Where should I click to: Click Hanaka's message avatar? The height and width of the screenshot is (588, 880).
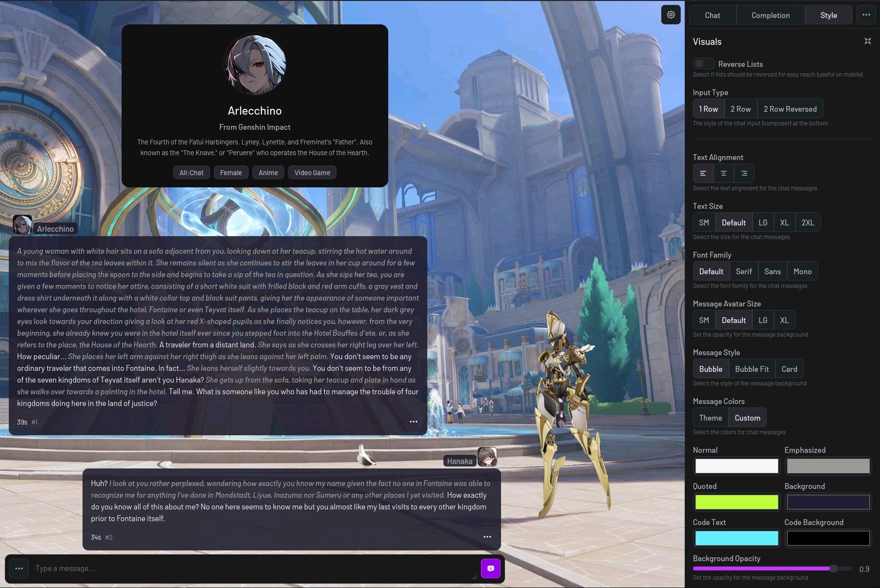(487, 457)
